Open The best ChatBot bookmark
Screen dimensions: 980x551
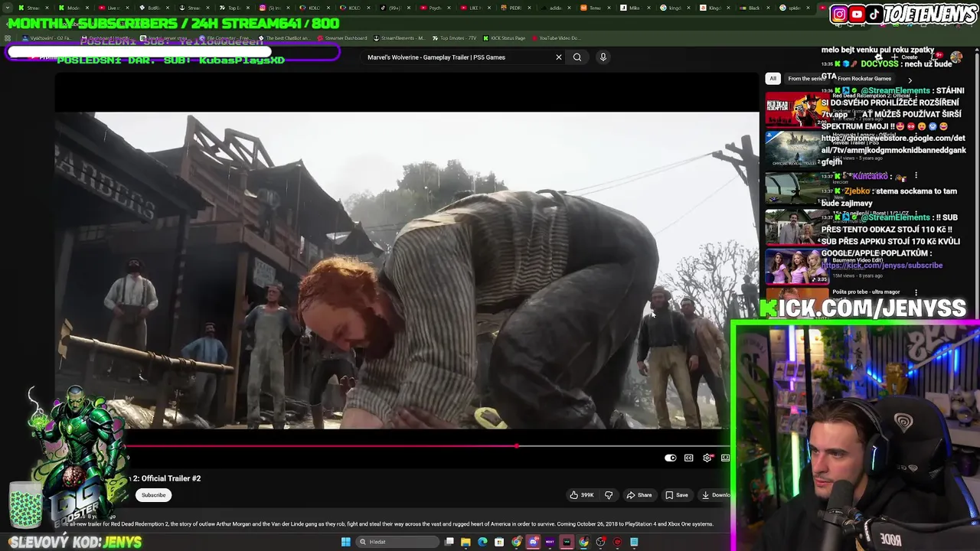point(285,37)
